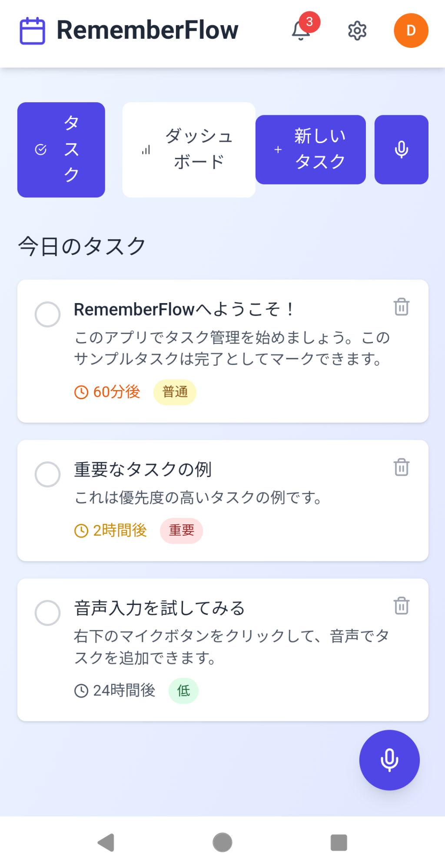Click the RememberFlow calendar logo icon

click(32, 30)
